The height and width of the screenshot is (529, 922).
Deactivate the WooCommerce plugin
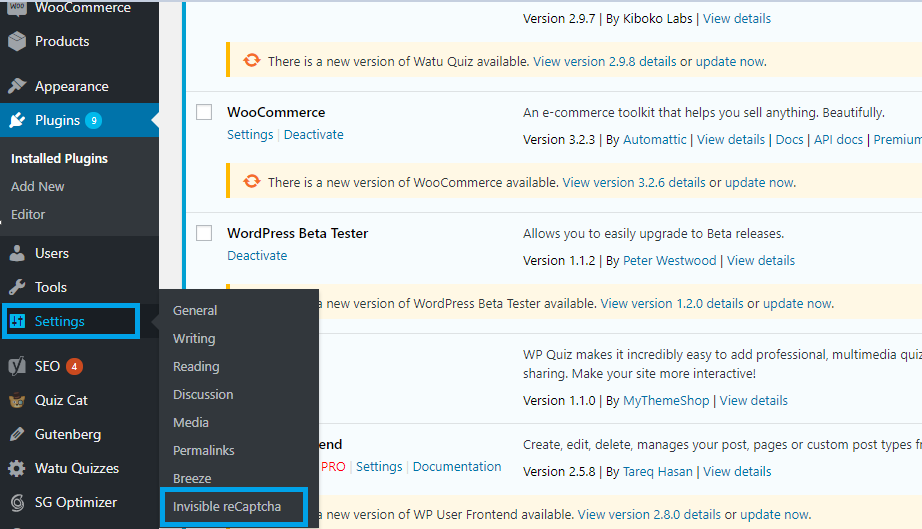[313, 134]
